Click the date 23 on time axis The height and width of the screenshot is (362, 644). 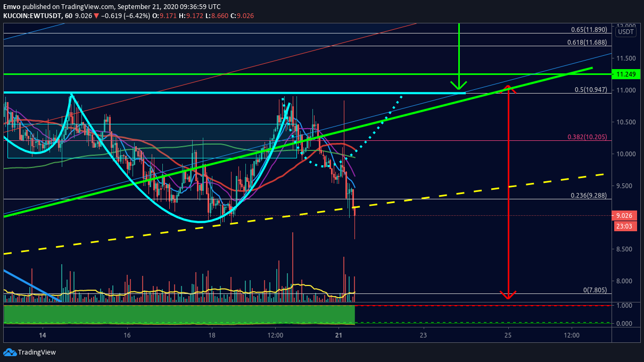pyautogui.click(x=423, y=335)
